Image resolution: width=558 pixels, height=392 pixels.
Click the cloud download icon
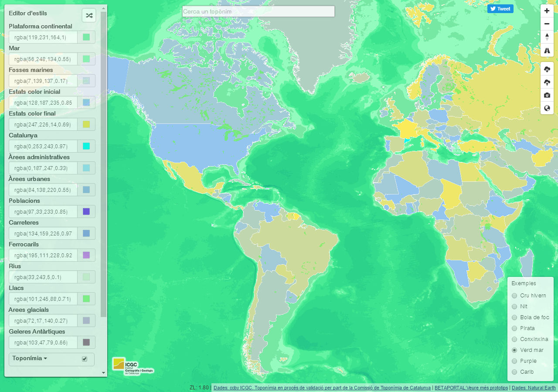pos(547,69)
